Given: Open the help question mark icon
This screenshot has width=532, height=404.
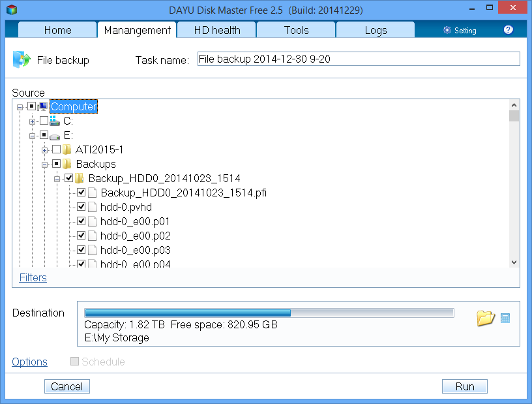Looking at the screenshot, I should coord(508,30).
